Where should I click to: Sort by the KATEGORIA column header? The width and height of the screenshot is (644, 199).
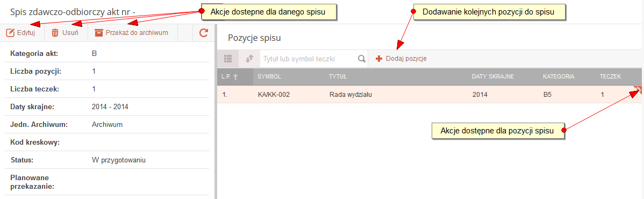(559, 76)
